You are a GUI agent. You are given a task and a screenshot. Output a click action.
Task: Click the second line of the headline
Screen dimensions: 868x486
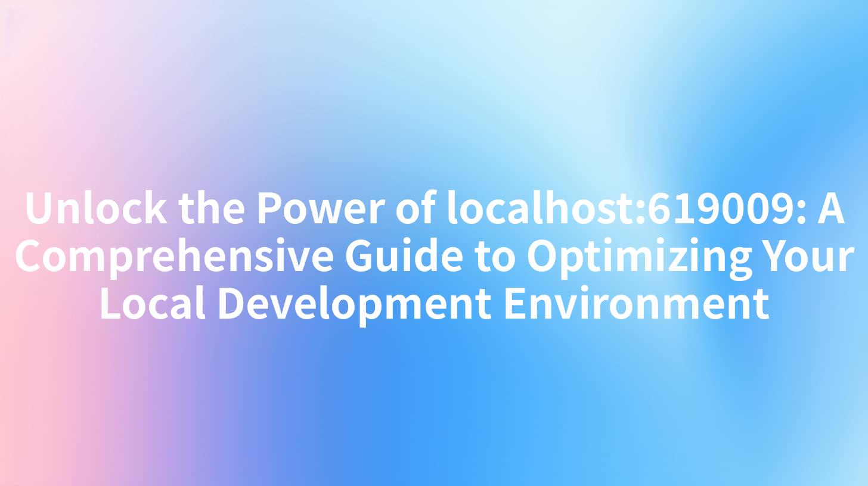click(x=434, y=256)
